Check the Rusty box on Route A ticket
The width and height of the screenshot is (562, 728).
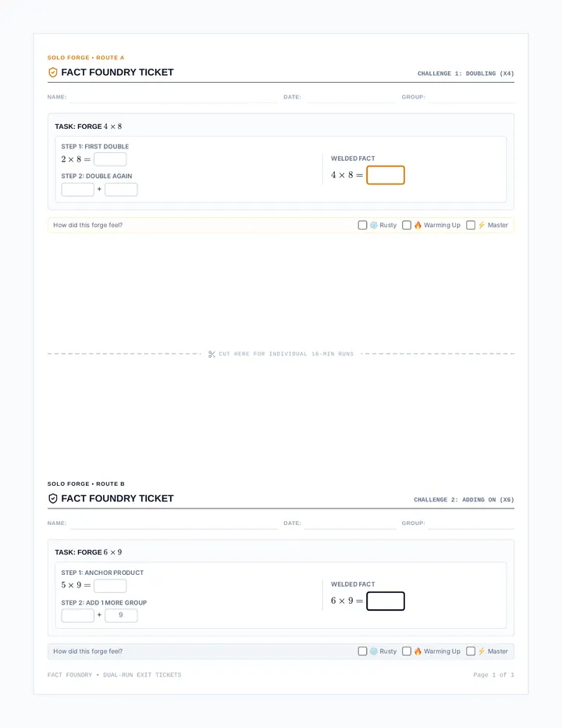pyautogui.click(x=362, y=225)
